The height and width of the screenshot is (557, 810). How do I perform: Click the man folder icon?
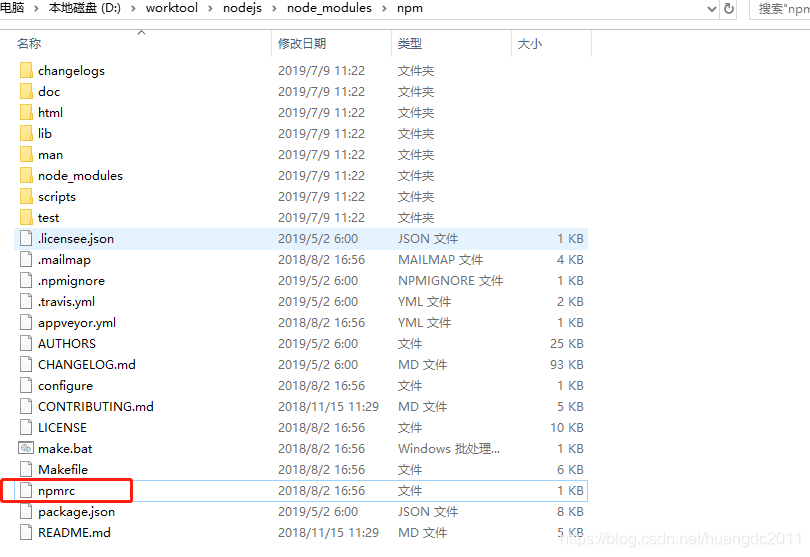click(x=26, y=154)
